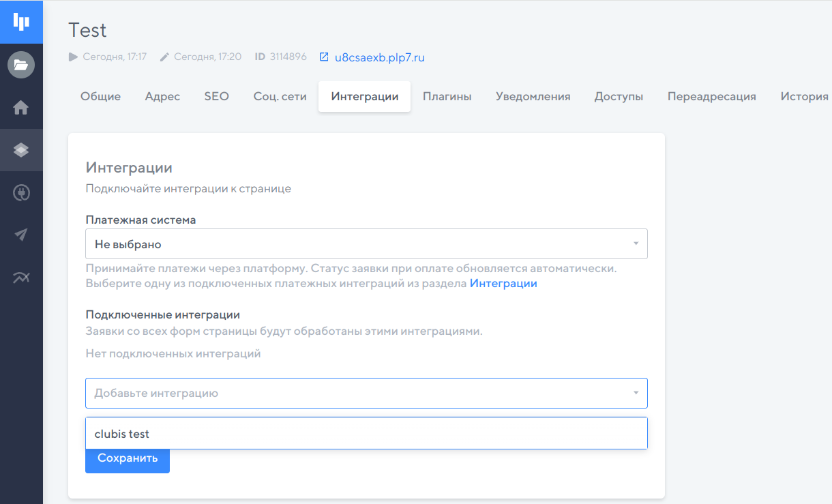The height and width of the screenshot is (504, 832).
Task: Open link u8csaexb.plp7.ru
Action: click(x=380, y=57)
